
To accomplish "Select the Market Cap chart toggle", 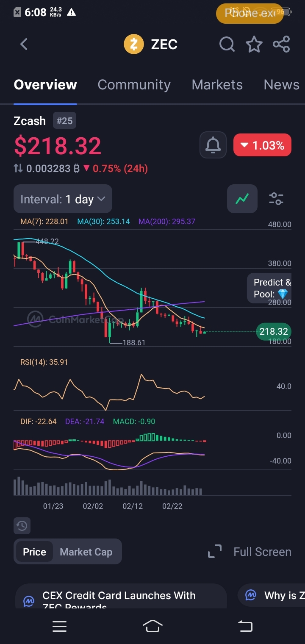I will [x=86, y=552].
